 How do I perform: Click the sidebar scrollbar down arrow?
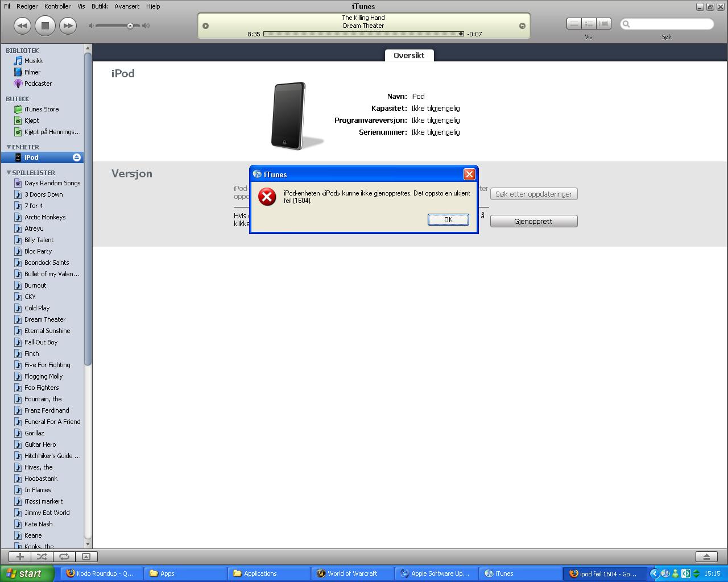pos(88,544)
